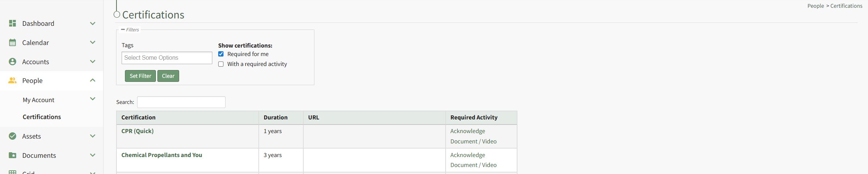Click the Search input field

181,102
